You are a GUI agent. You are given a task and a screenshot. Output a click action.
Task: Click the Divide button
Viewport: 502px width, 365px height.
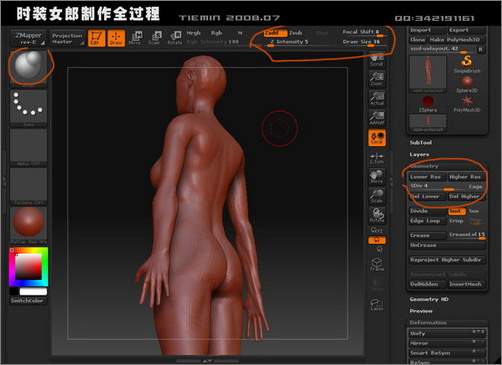pyautogui.click(x=427, y=211)
